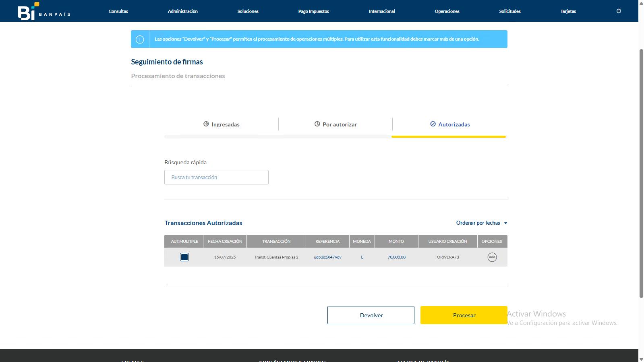Click the info icon in blue banner
644x362 pixels.
[x=140, y=39]
